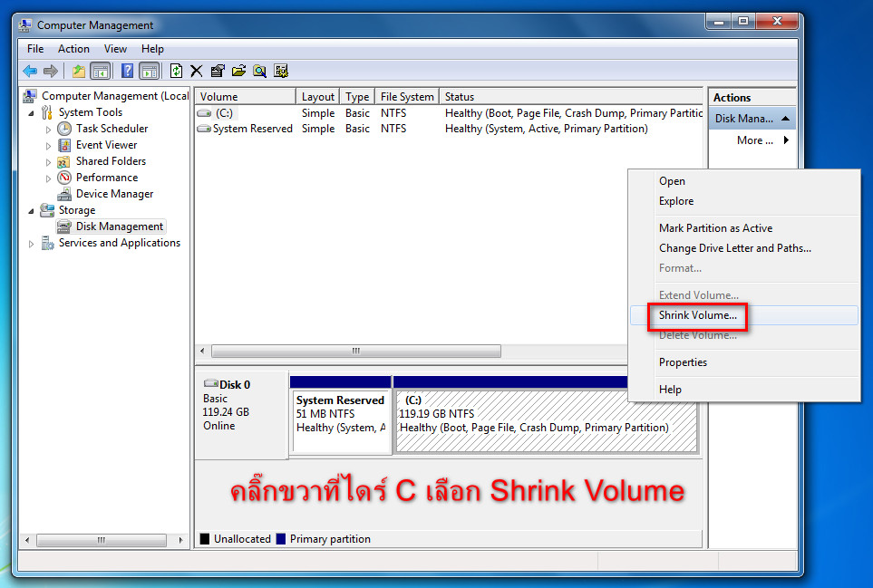873x588 pixels.
Task: Select the Device Manager icon in tree
Action: click(x=64, y=194)
